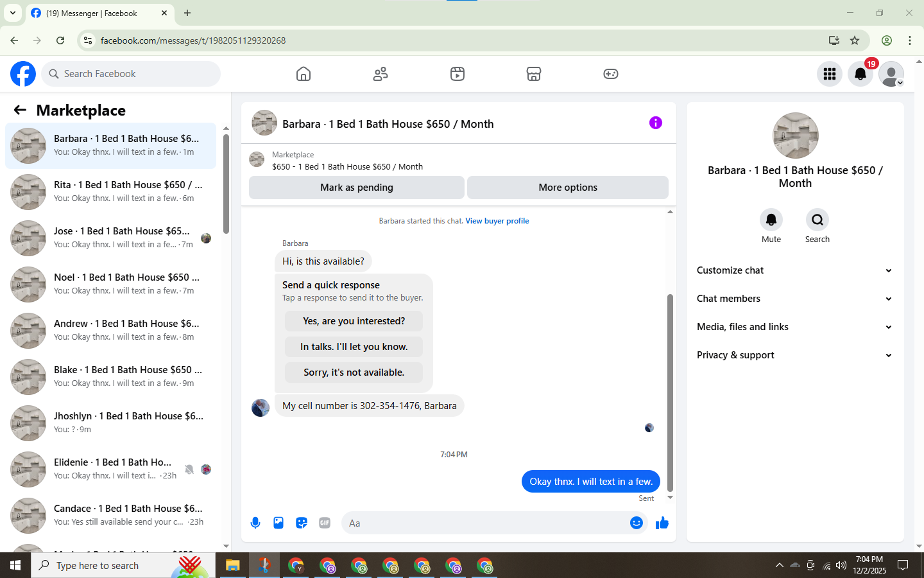Go to the Home feed icon
The width and height of the screenshot is (924, 578).
tap(304, 74)
